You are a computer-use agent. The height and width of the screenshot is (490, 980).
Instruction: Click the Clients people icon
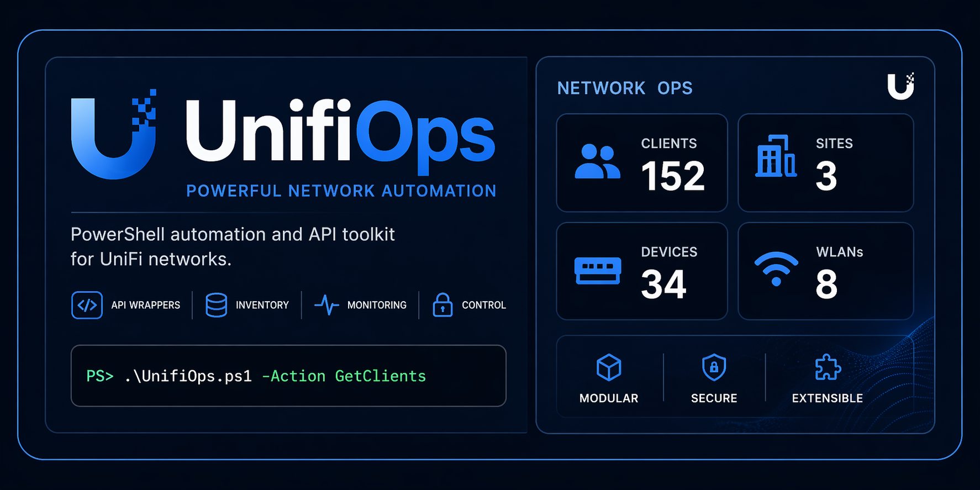coord(597,162)
